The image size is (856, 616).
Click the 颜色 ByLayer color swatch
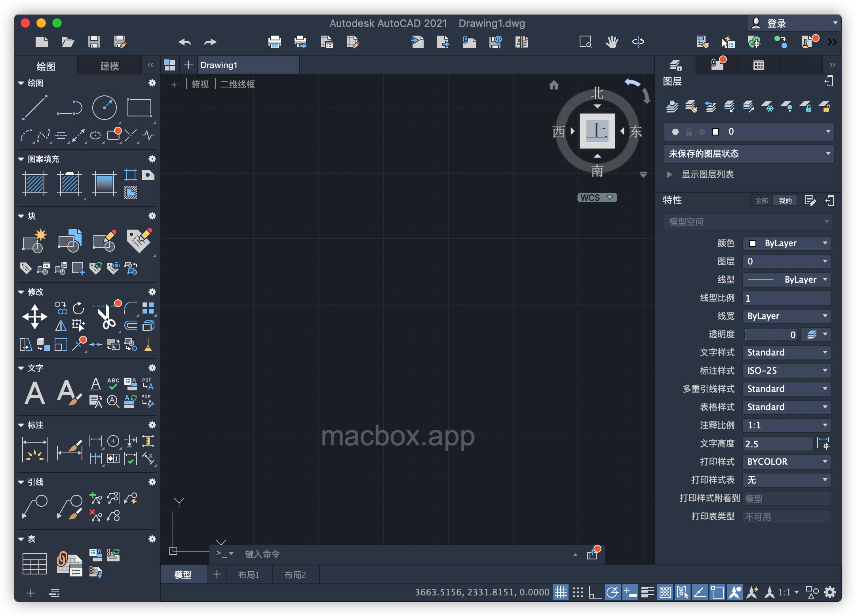point(753,243)
